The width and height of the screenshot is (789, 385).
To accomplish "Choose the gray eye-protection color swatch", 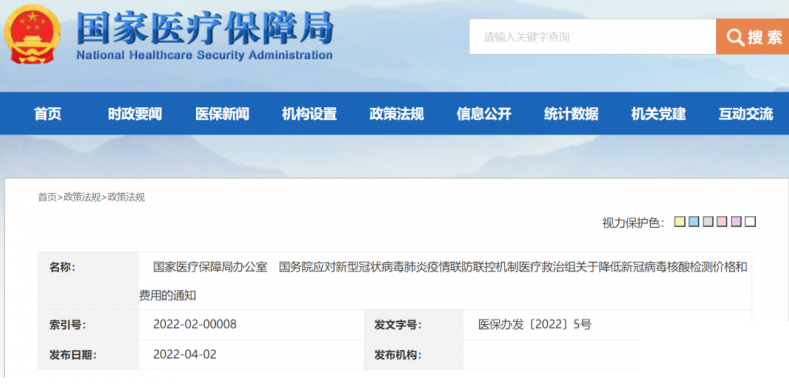I will click(708, 221).
